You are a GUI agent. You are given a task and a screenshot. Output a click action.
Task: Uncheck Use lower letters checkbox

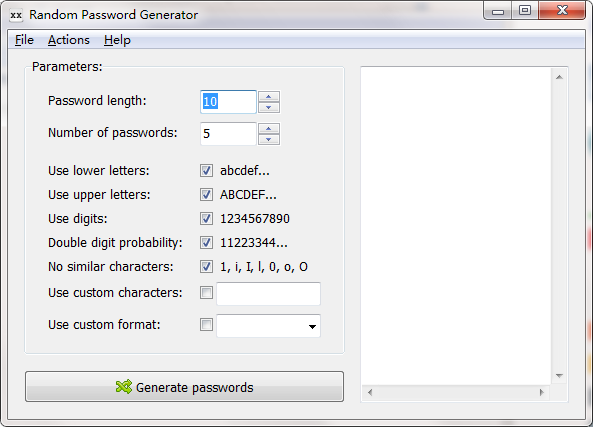[x=206, y=171]
